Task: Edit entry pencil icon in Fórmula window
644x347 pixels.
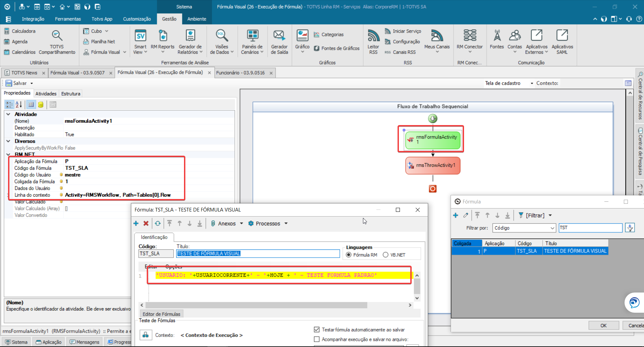Action: pyautogui.click(x=466, y=215)
